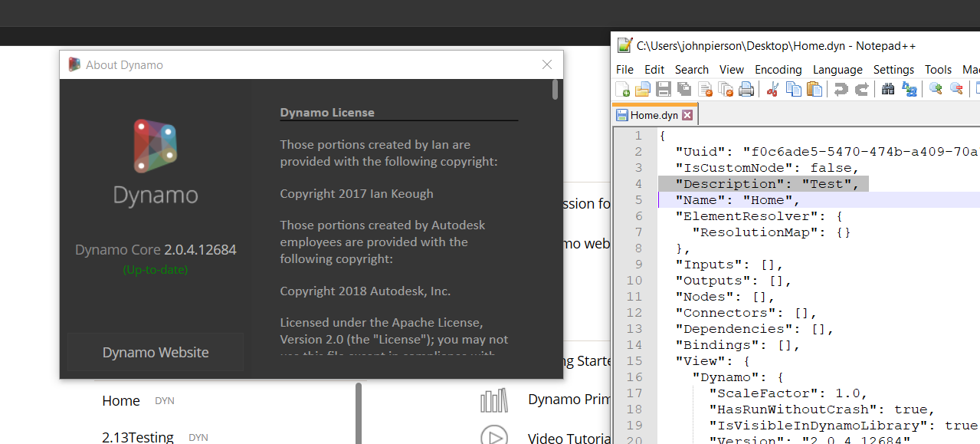Click the Paste toolbar icon
The image size is (980, 444).
point(815,89)
